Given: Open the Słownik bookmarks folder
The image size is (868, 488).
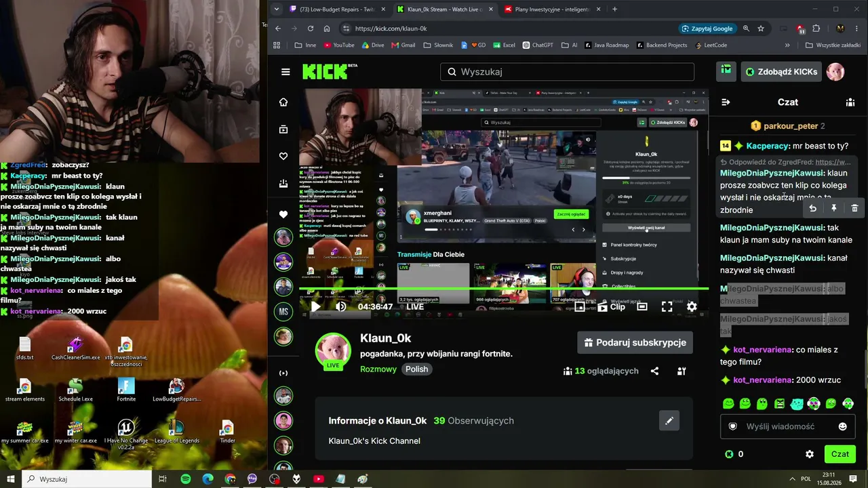Looking at the screenshot, I should point(437,45).
